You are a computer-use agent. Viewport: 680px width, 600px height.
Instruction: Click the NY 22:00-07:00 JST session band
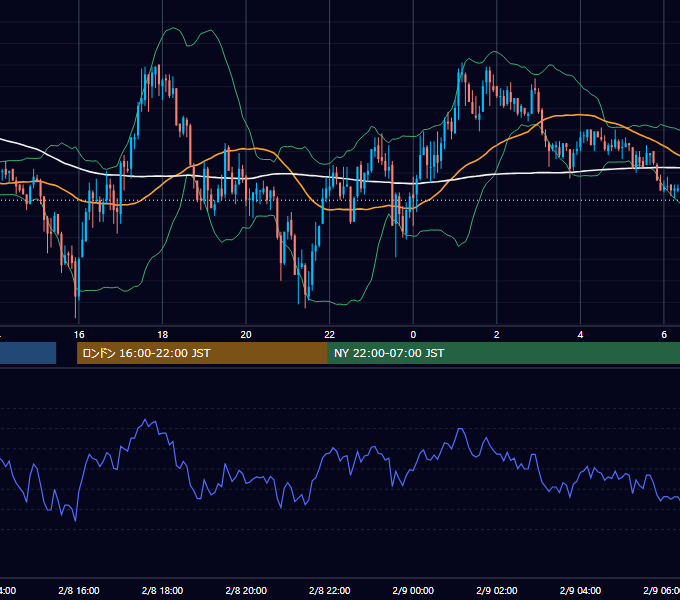[x=503, y=353]
